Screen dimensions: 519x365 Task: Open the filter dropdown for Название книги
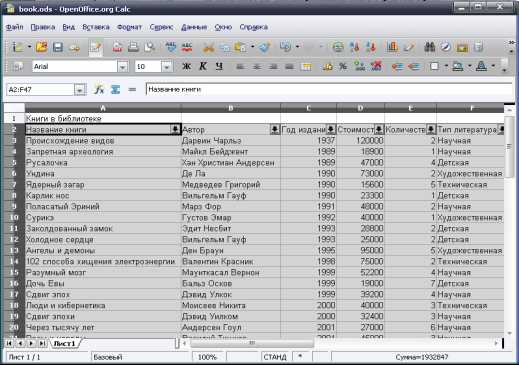click(x=175, y=129)
